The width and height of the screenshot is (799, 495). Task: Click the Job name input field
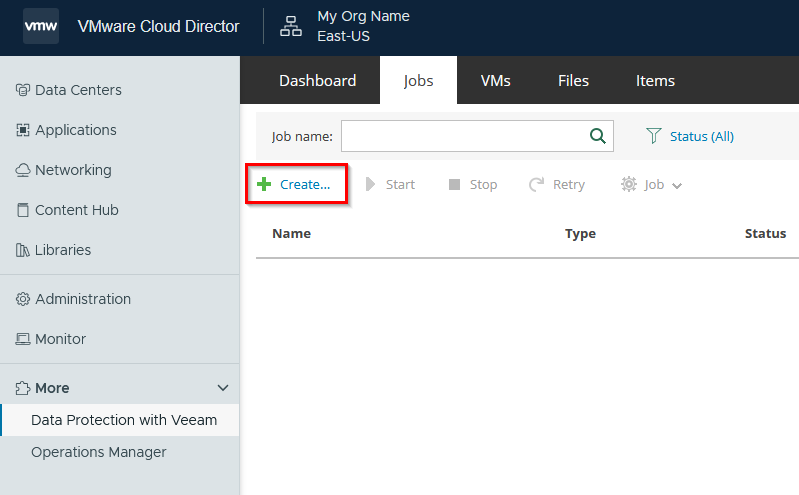click(477, 136)
